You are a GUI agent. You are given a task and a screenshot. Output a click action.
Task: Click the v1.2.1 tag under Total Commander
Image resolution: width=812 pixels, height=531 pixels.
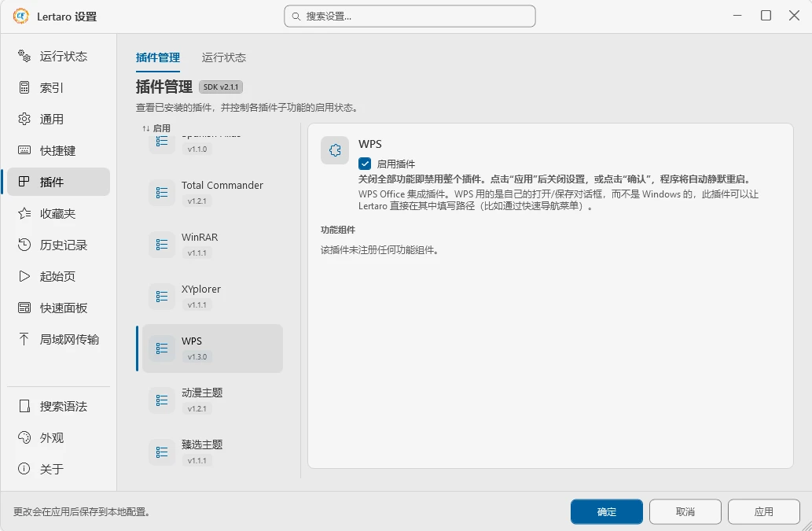[x=197, y=201]
